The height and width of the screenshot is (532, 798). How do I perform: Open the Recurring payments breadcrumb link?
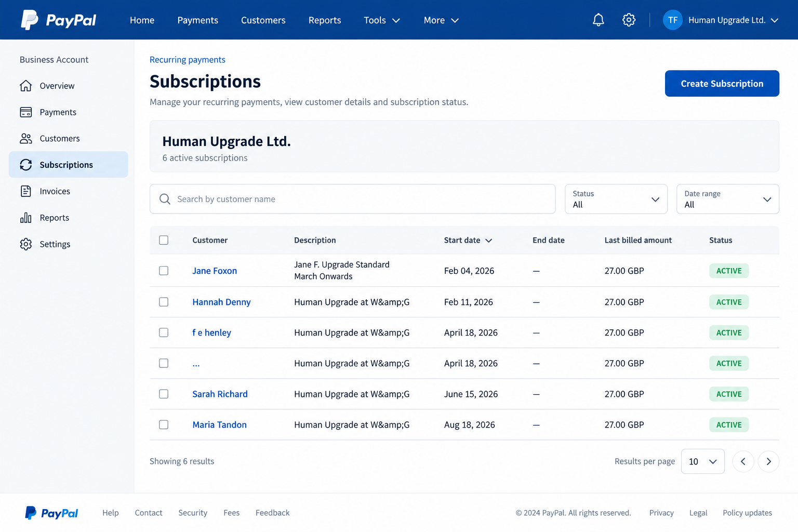tap(188, 60)
